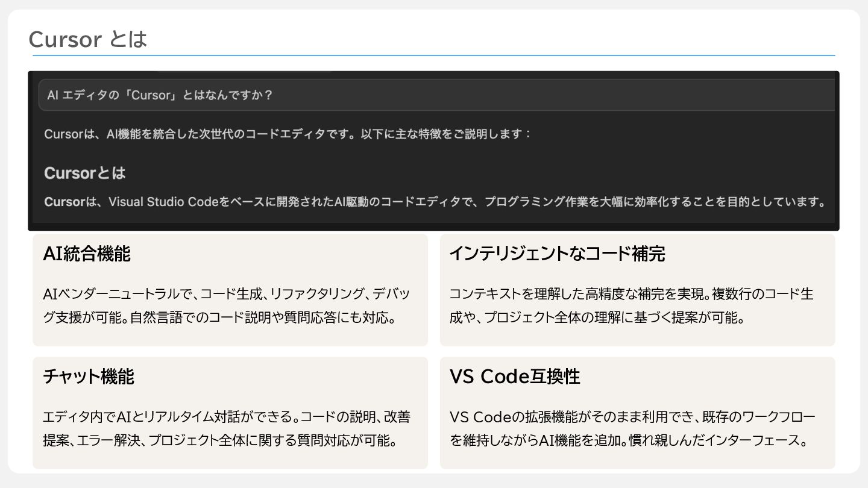Click the "Cursorとは" heading inside the dark screenshot

(x=85, y=173)
